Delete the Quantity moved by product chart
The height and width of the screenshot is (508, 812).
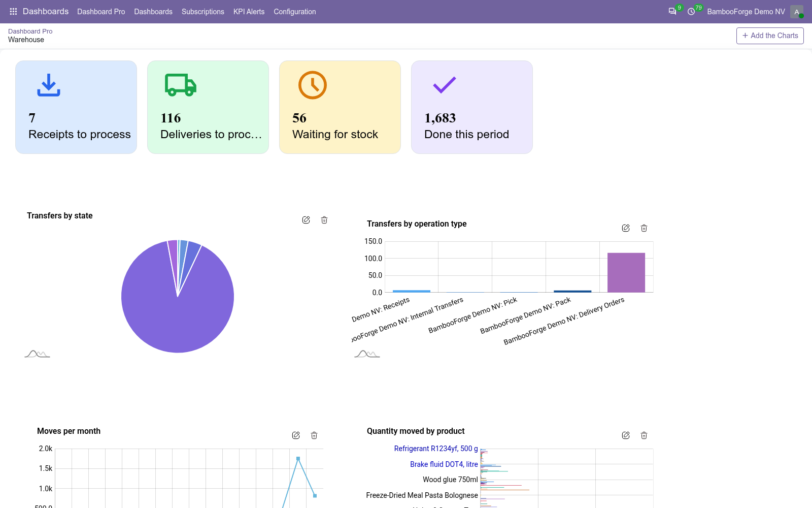644,435
